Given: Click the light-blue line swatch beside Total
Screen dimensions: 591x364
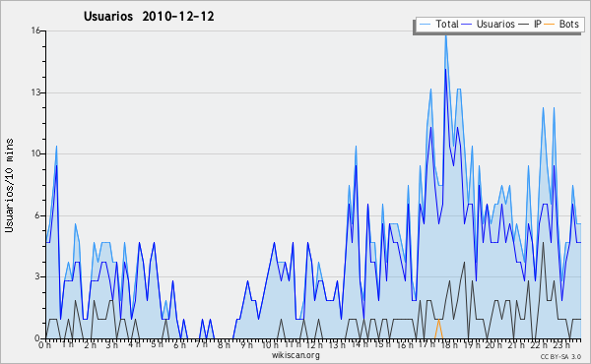Looking at the screenshot, I should tap(425, 25).
